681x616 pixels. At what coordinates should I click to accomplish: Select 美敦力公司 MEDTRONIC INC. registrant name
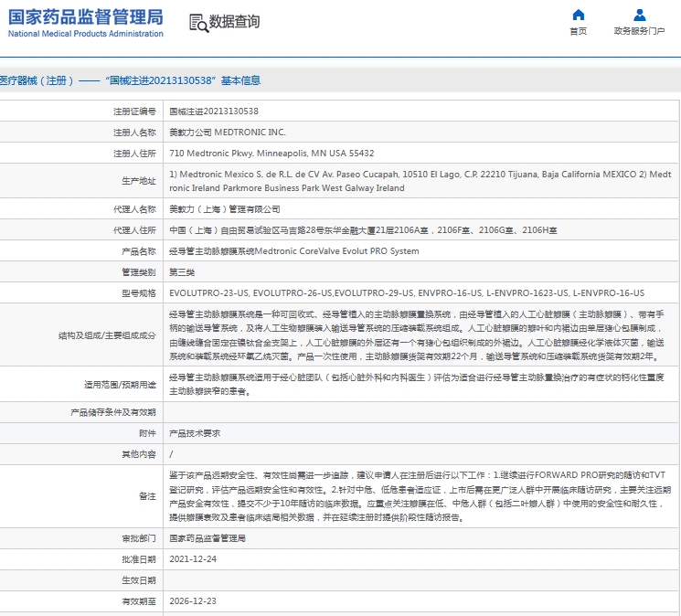coord(228,132)
